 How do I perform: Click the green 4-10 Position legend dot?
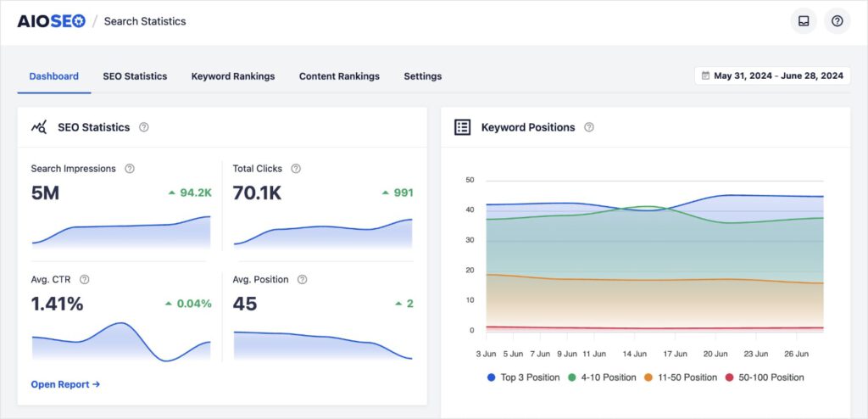click(x=572, y=377)
